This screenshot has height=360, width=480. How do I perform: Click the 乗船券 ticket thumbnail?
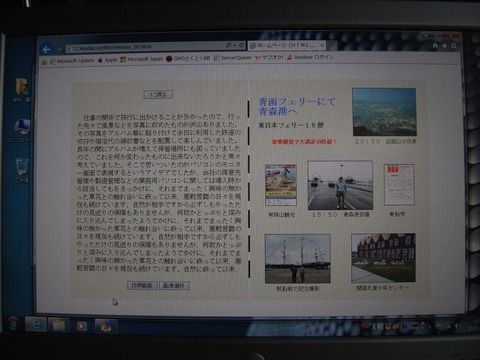(399, 184)
